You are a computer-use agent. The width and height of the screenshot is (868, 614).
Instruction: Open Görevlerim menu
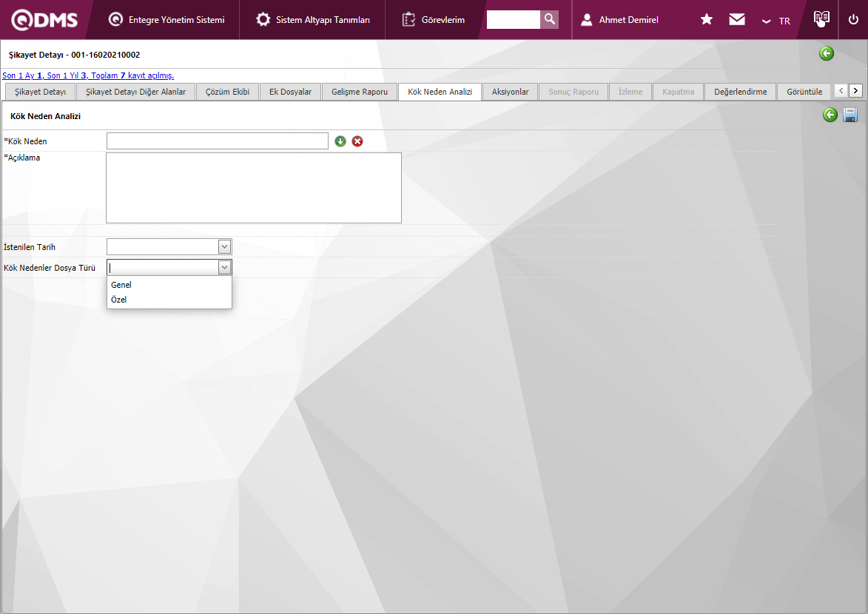tap(434, 20)
